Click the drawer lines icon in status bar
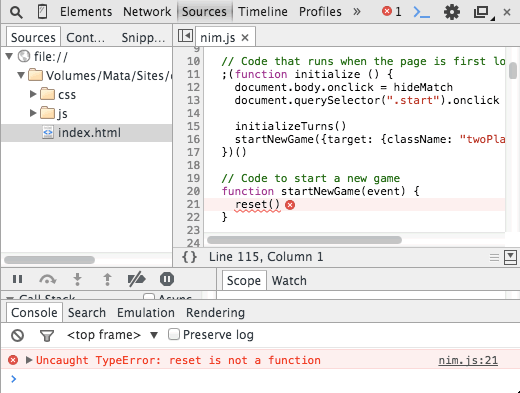Screen dimensions: 520x393 (494, 257)
